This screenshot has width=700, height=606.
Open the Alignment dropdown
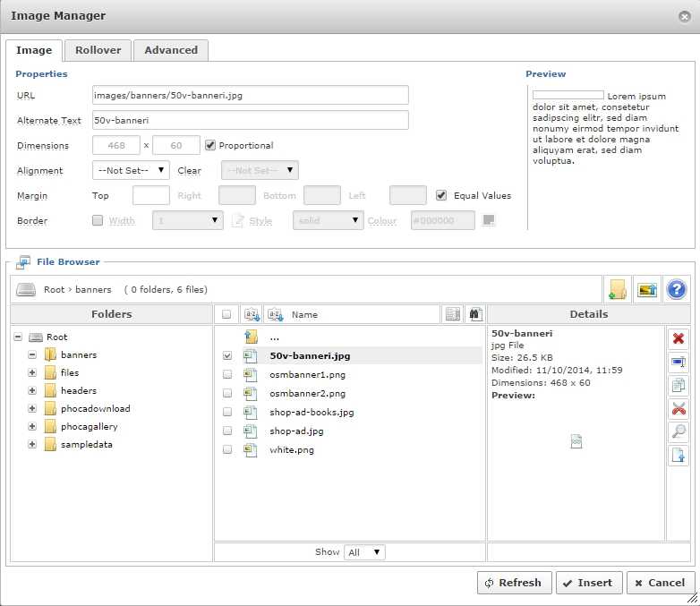pyautogui.click(x=131, y=170)
